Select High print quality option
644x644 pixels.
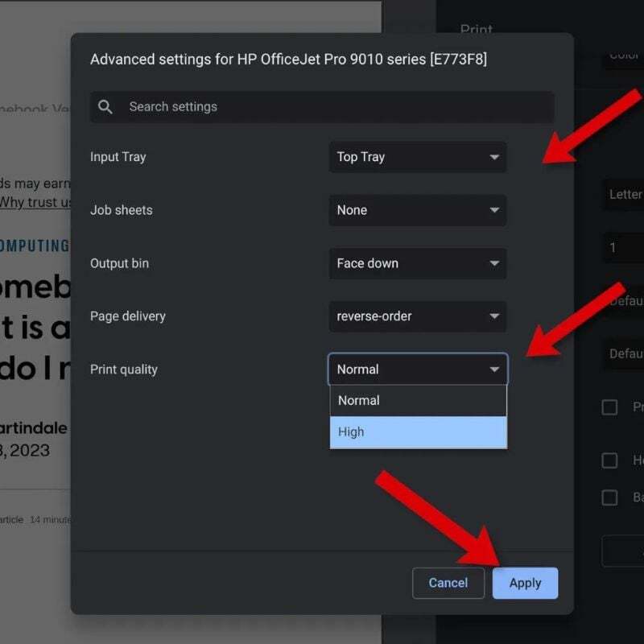418,432
